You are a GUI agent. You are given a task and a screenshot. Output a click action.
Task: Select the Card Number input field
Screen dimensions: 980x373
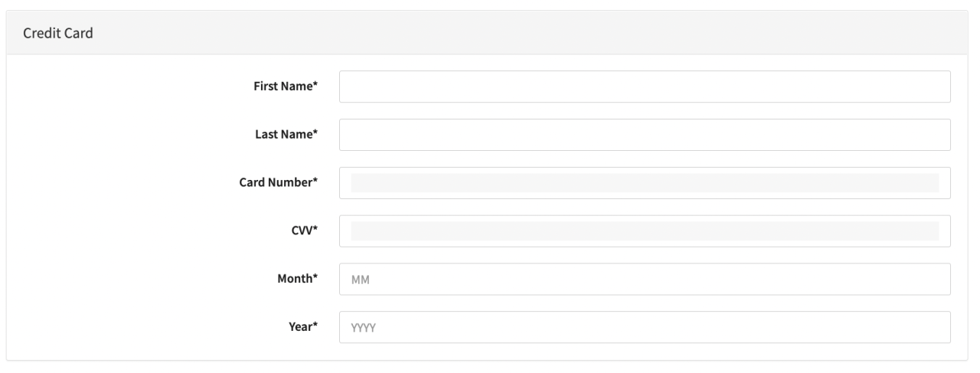coord(645,183)
